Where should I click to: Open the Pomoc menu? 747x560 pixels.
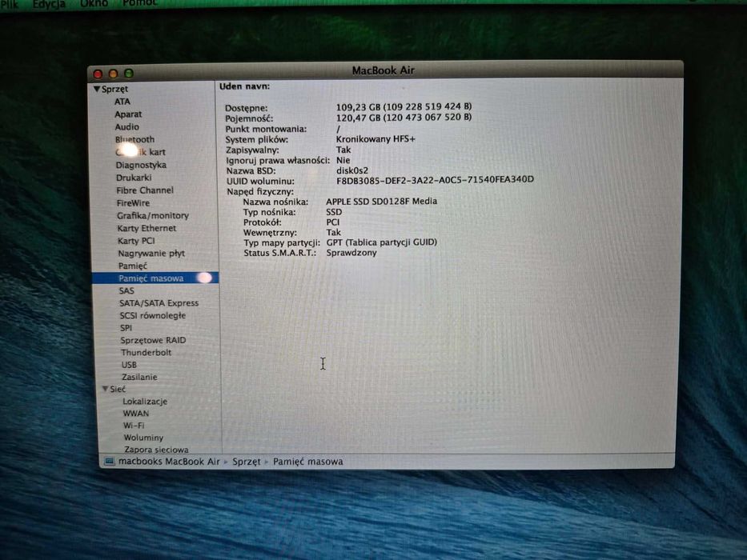139,3
